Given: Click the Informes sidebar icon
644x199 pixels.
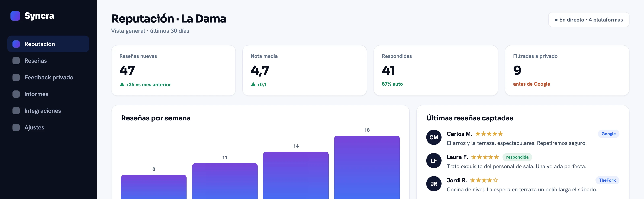Looking at the screenshot, I should (16, 94).
